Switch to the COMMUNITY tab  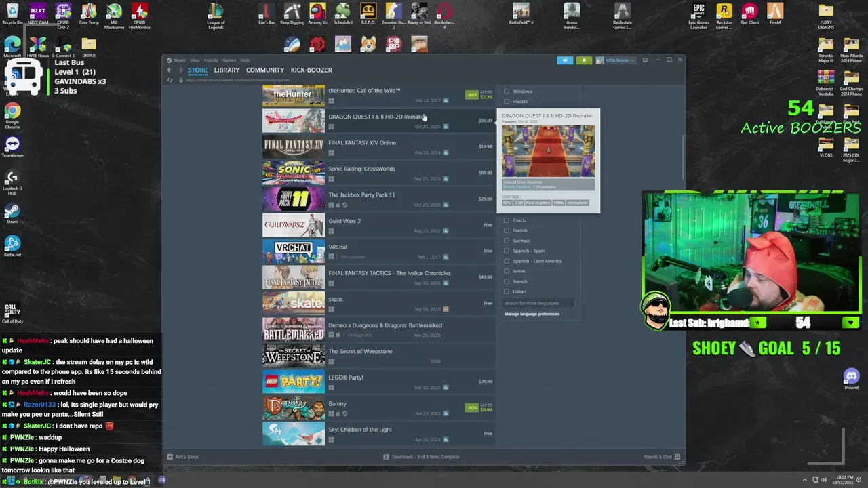[x=265, y=70]
